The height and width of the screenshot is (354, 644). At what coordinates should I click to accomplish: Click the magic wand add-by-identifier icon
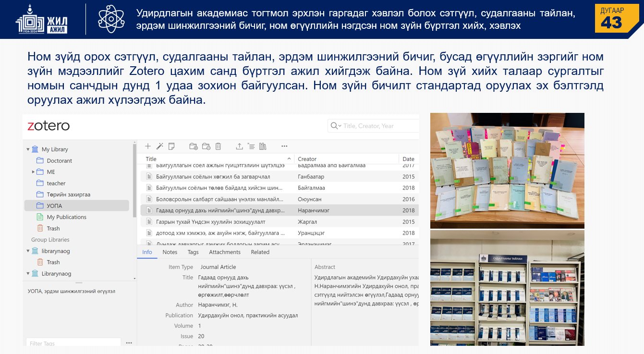point(160,146)
